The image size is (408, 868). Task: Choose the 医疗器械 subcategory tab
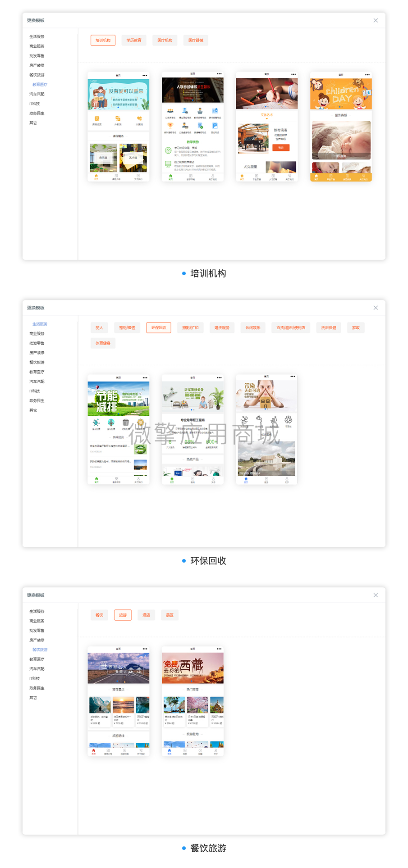pyautogui.click(x=196, y=41)
